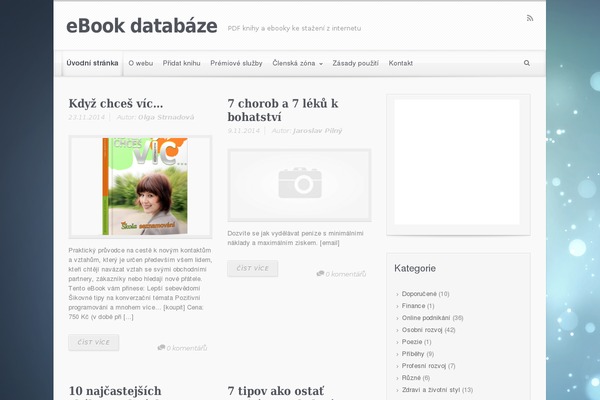Click the blank sidebar advertisement box
This screenshot has width=600, height=400.
tap(457, 162)
